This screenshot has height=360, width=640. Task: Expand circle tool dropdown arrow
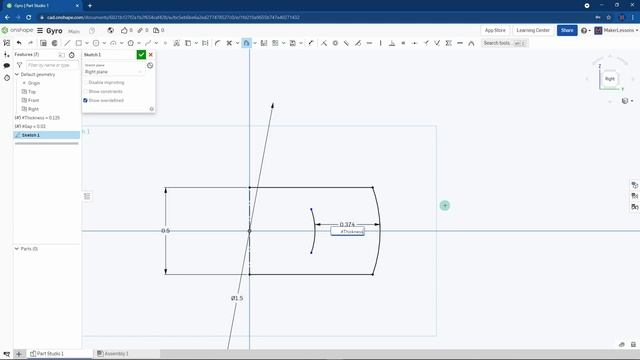(104, 43)
